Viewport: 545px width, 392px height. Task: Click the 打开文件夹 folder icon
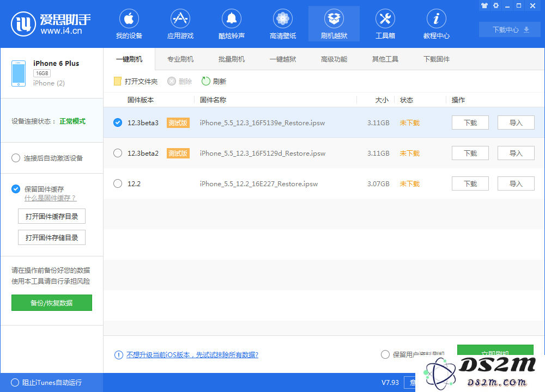point(118,81)
